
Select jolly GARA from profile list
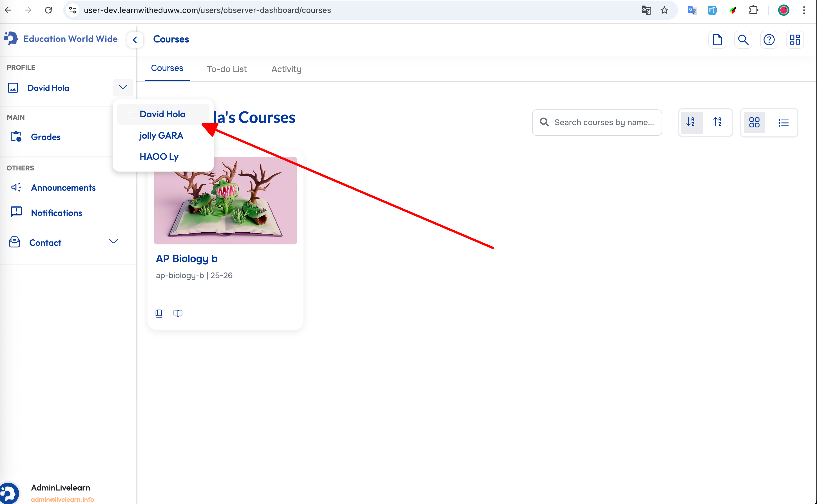(161, 136)
